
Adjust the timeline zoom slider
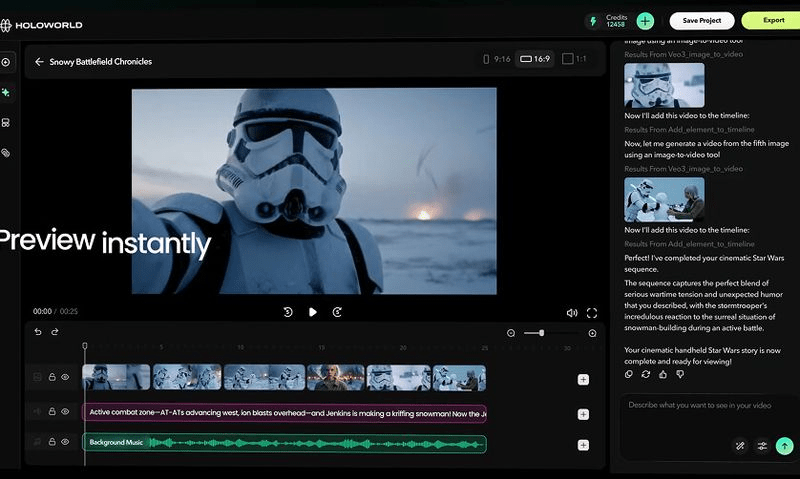[x=541, y=333]
